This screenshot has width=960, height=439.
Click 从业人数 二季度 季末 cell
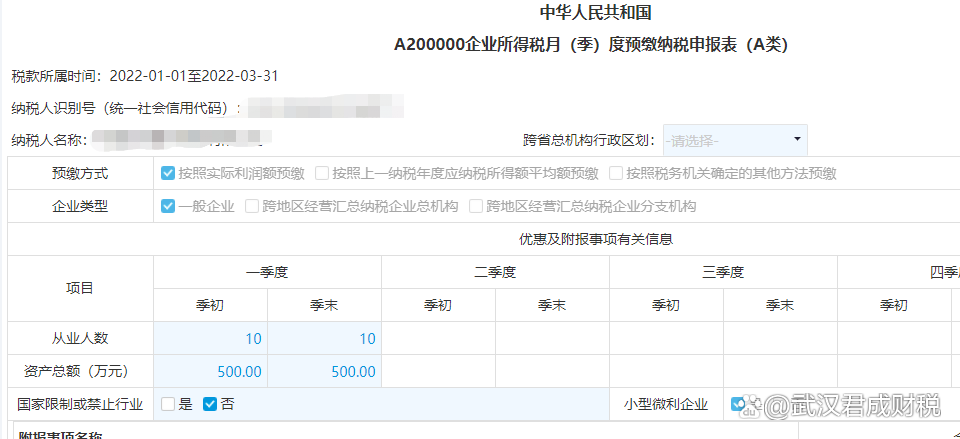point(552,338)
